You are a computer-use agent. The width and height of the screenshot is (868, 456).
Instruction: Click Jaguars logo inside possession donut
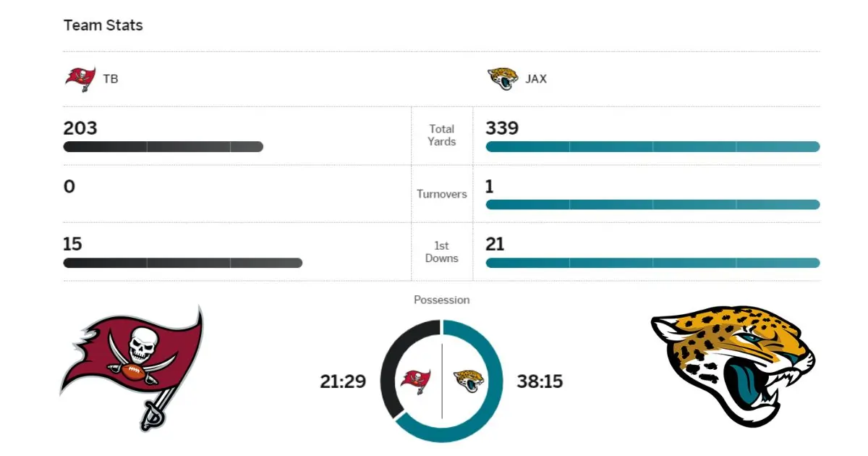click(468, 381)
